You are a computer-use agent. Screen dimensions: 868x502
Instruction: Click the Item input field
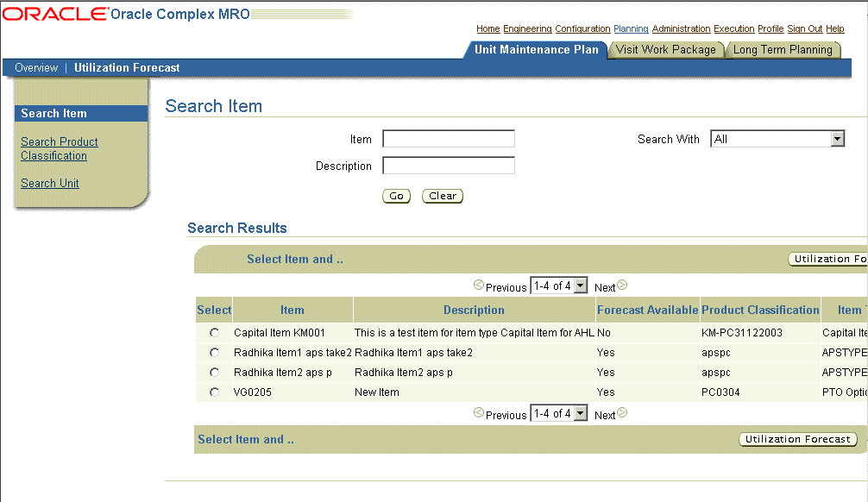[x=449, y=138]
